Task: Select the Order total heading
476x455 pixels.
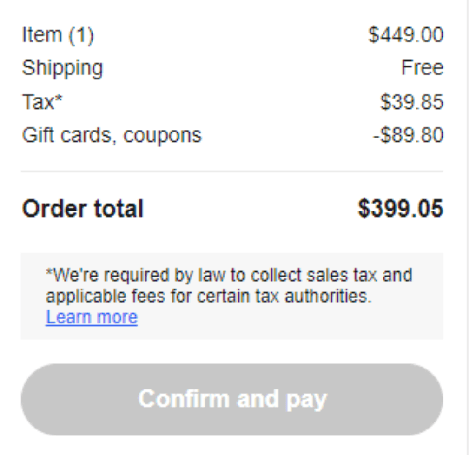Action: coord(83,209)
